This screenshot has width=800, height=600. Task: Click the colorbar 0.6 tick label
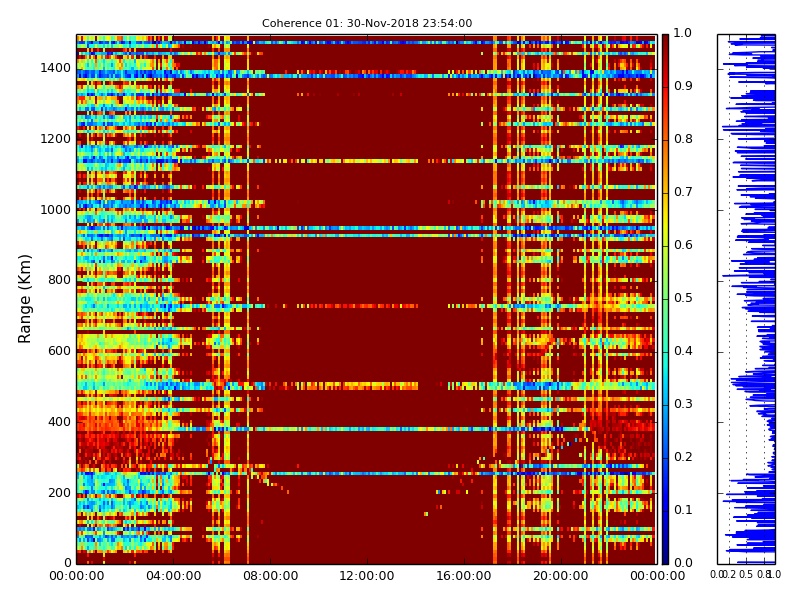[x=683, y=245]
